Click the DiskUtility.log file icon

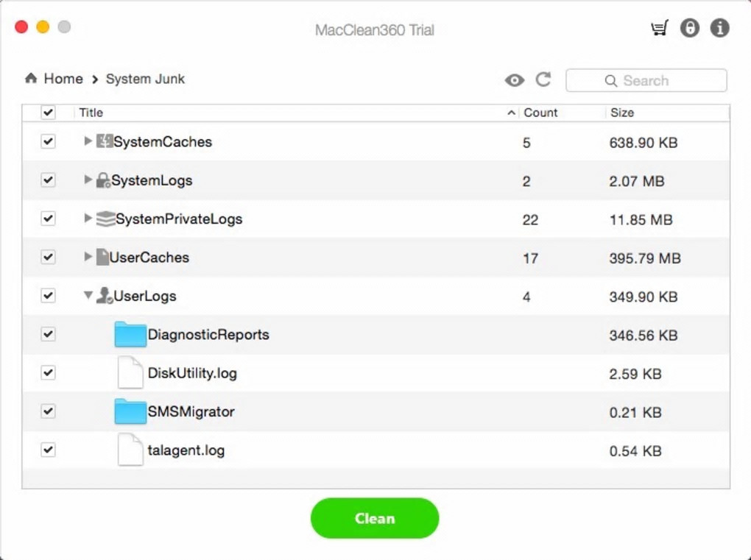130,372
